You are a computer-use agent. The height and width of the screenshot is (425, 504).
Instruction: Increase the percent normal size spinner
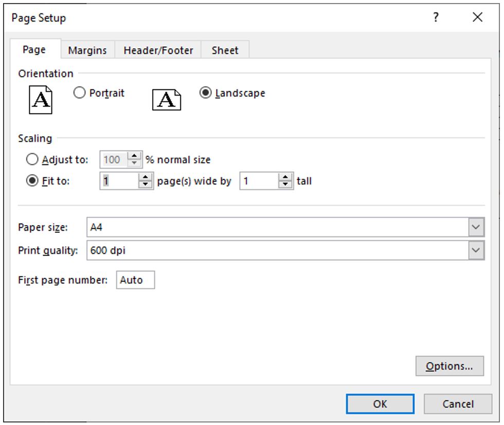click(134, 156)
